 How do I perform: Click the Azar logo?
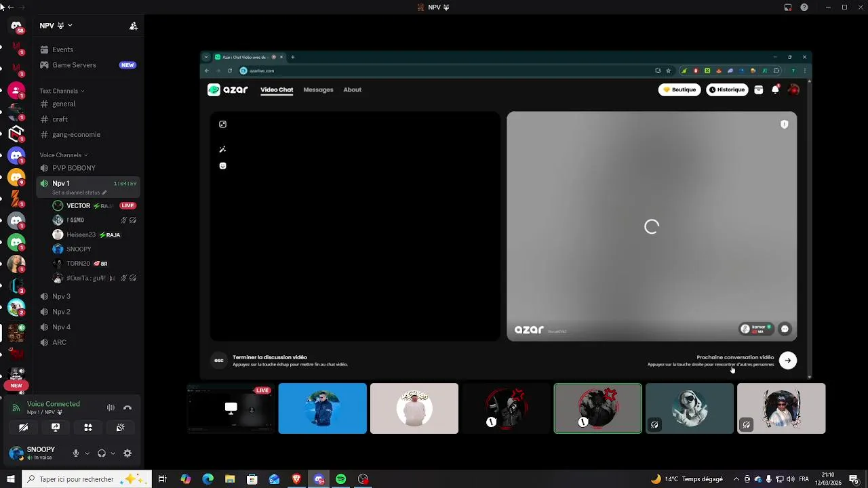[x=228, y=89]
